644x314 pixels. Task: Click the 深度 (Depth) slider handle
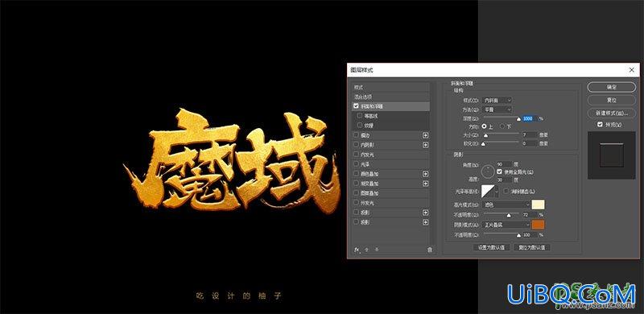[518, 120]
